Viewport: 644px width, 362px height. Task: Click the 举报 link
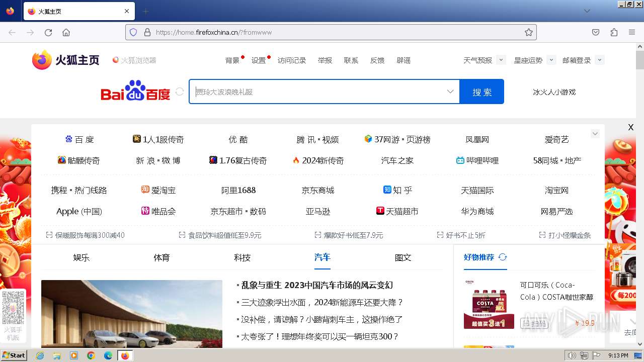(325, 60)
